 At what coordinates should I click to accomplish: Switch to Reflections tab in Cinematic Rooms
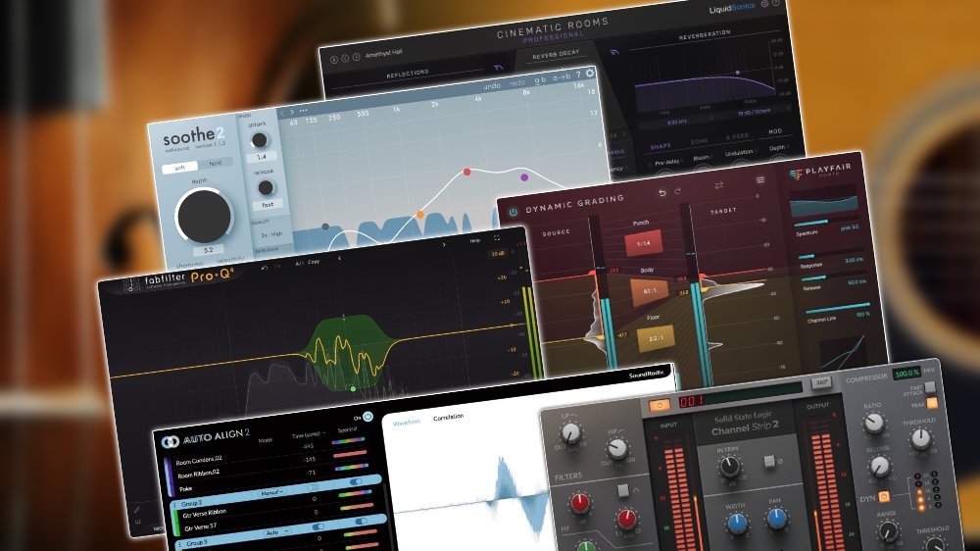(x=408, y=74)
